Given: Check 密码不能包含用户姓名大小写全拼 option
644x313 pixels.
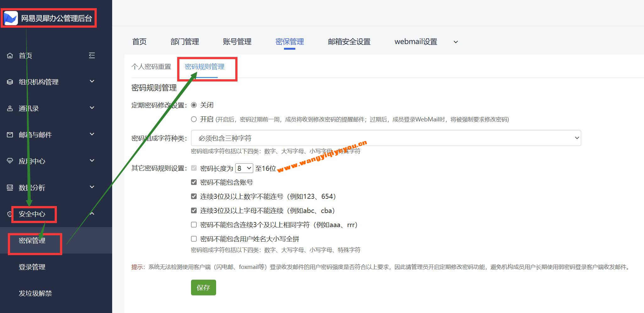Looking at the screenshot, I should tap(194, 239).
